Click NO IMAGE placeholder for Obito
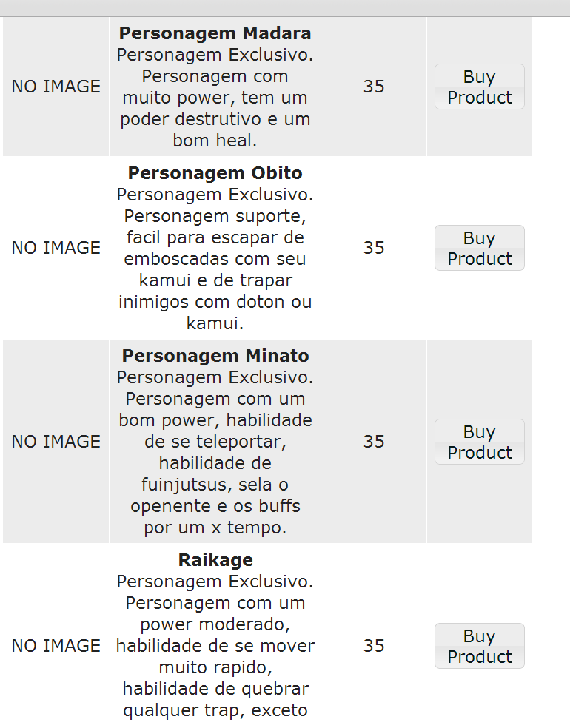Screen dimensions: 570x728 pyautogui.click(x=56, y=247)
